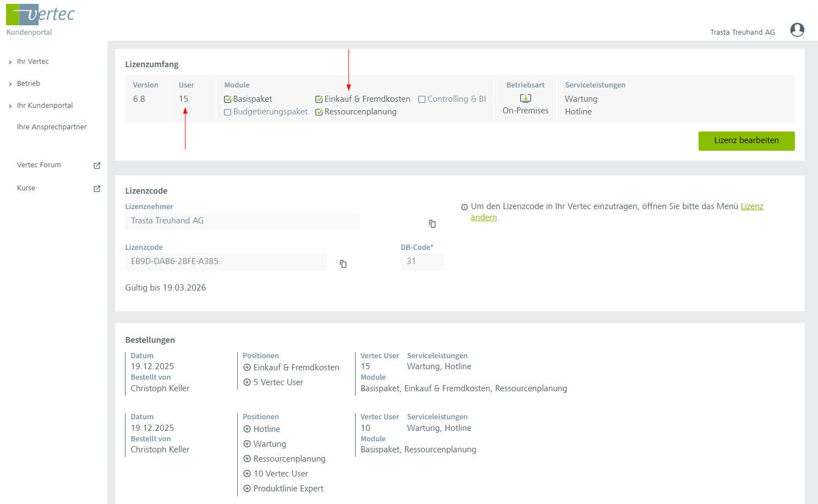This screenshot has height=504, width=818.
Task: Open the user profile avatar icon
Action: click(797, 30)
